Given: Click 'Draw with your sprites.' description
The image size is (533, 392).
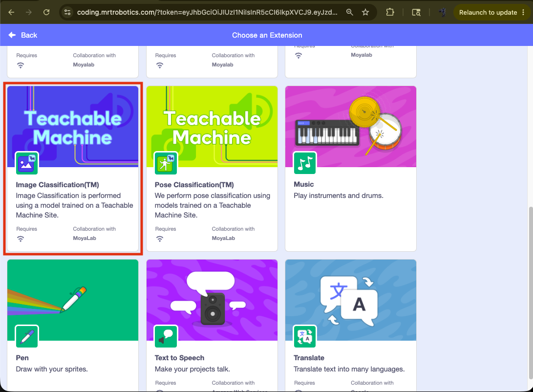Looking at the screenshot, I should [x=52, y=369].
